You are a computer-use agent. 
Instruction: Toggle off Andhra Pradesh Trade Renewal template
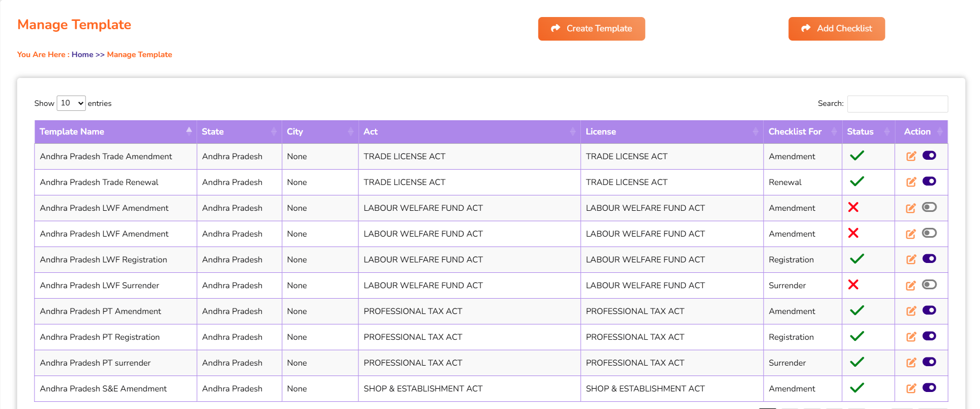click(929, 181)
